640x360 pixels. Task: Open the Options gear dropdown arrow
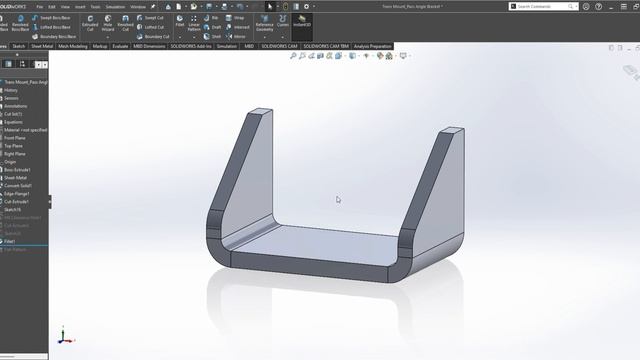[x=313, y=7]
